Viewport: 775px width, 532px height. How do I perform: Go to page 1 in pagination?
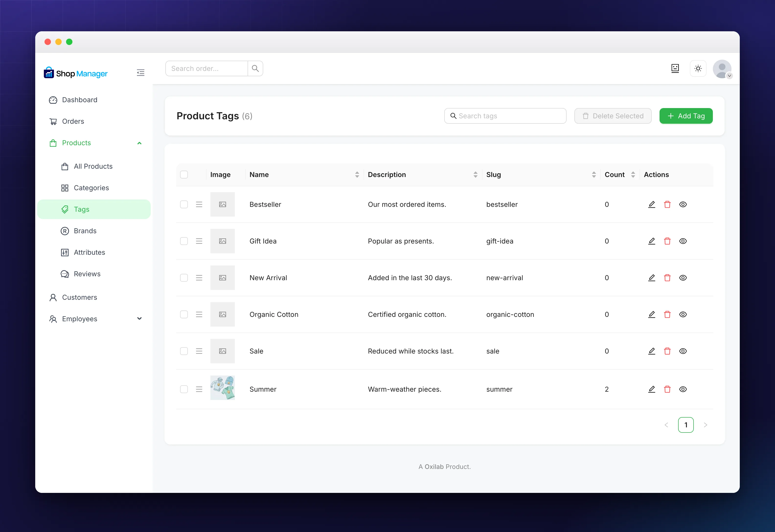[686, 425]
